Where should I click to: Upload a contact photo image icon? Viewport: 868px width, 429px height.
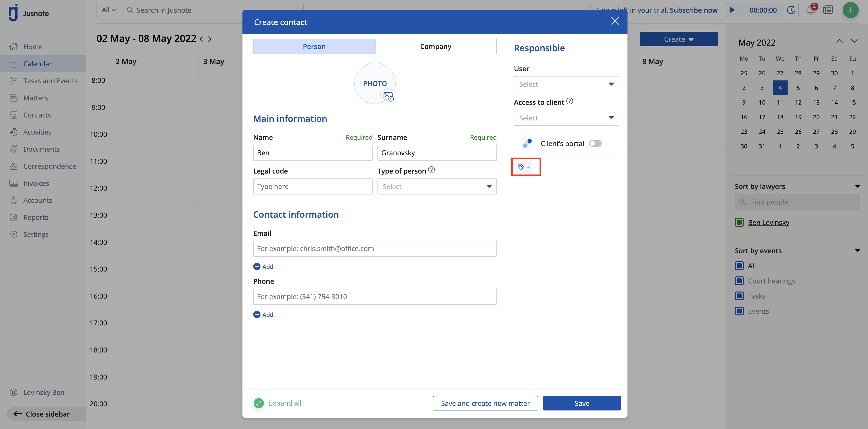[x=388, y=97]
